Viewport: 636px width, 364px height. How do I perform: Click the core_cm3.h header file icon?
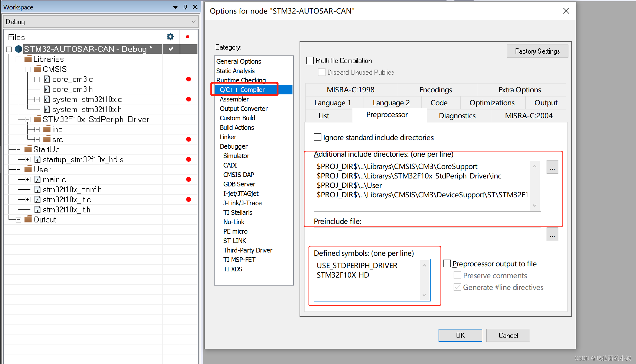click(47, 89)
